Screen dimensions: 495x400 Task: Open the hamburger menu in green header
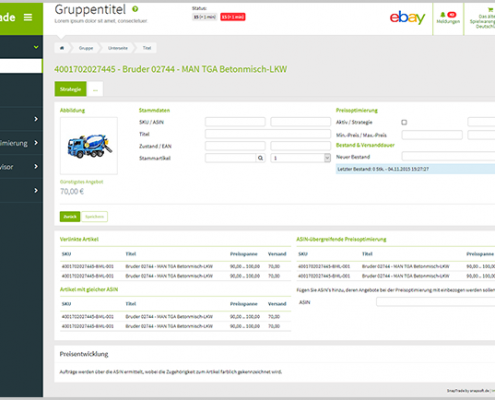(x=28, y=17)
